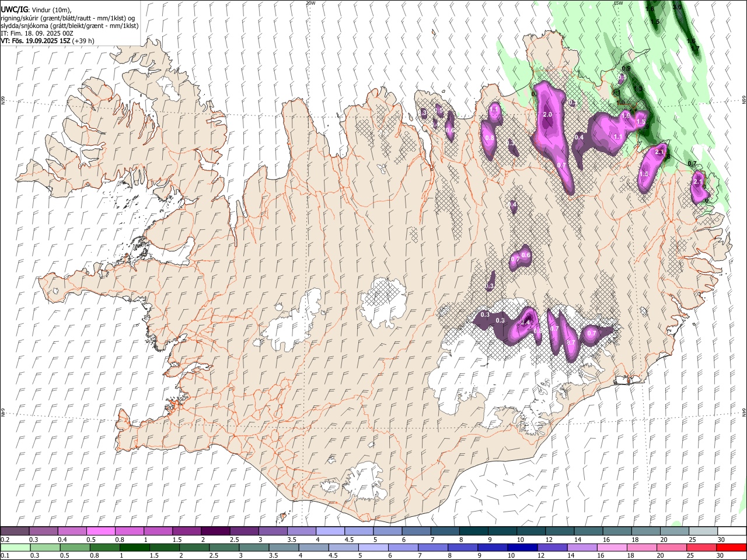Image resolution: width=747 pixels, height=560 pixels.
Task: Select the snow legend line "slydda/snjókoma (grátt/bleikt/grænt - mm/1klst)"
Action: coord(69,26)
